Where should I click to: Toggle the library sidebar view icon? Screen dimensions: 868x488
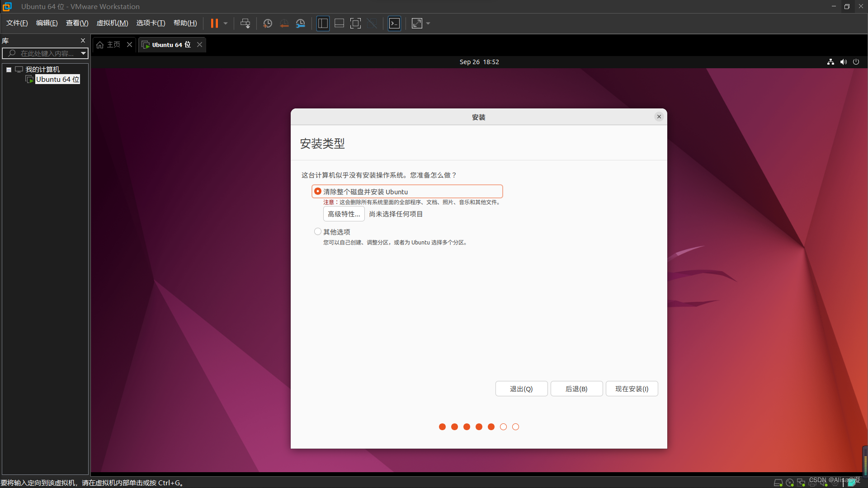323,23
